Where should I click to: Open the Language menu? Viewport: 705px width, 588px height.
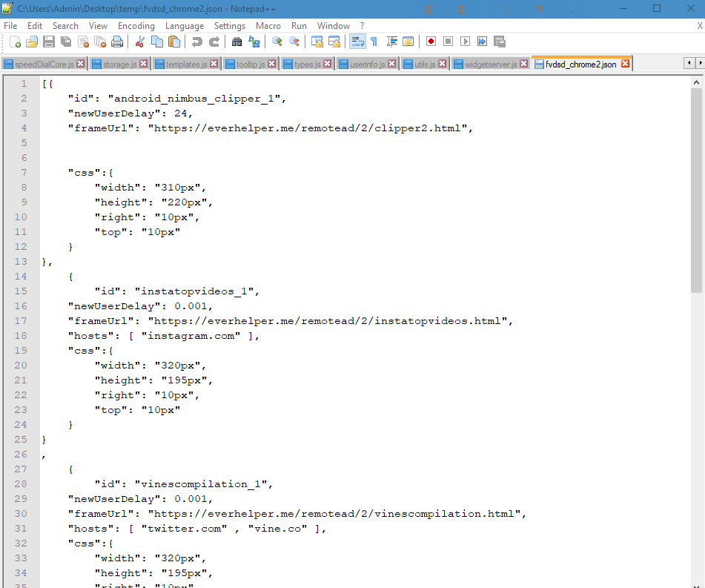(184, 26)
